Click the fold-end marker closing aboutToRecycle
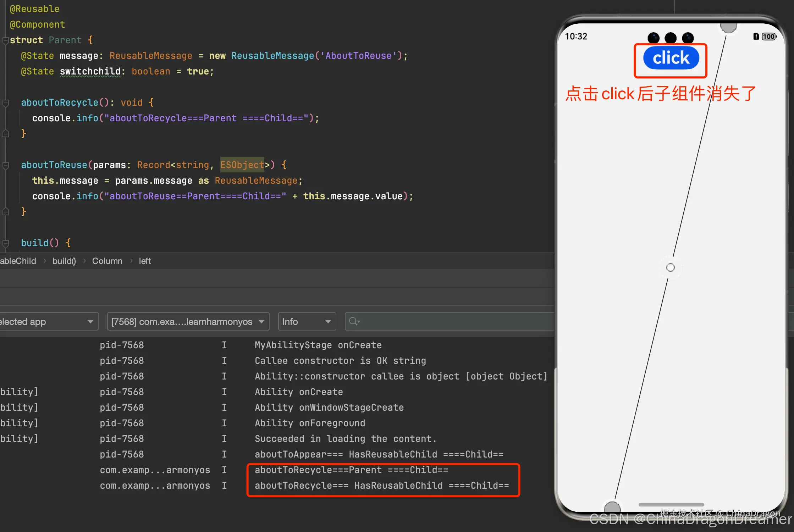 coord(5,134)
